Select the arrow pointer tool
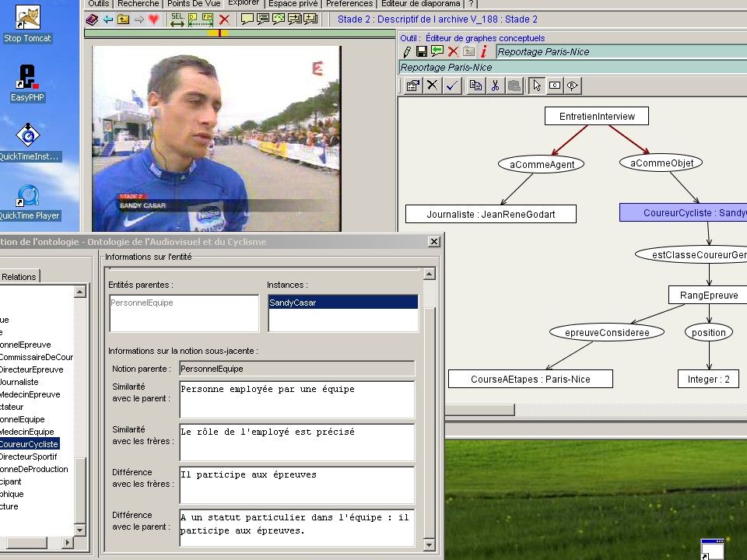Screen dimensions: 747x560 [x=537, y=86]
